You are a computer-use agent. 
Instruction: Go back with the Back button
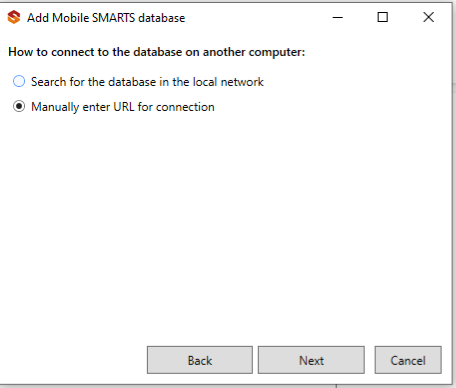[x=200, y=360]
